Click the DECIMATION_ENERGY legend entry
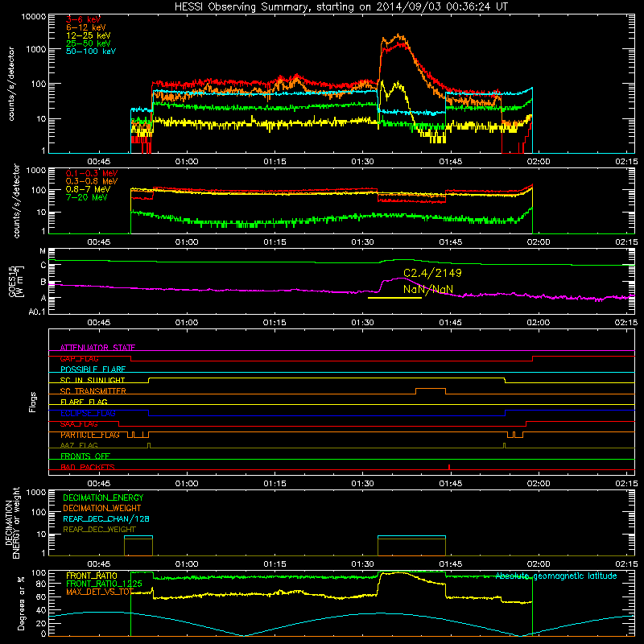The height and width of the screenshot is (644, 644). click(103, 497)
